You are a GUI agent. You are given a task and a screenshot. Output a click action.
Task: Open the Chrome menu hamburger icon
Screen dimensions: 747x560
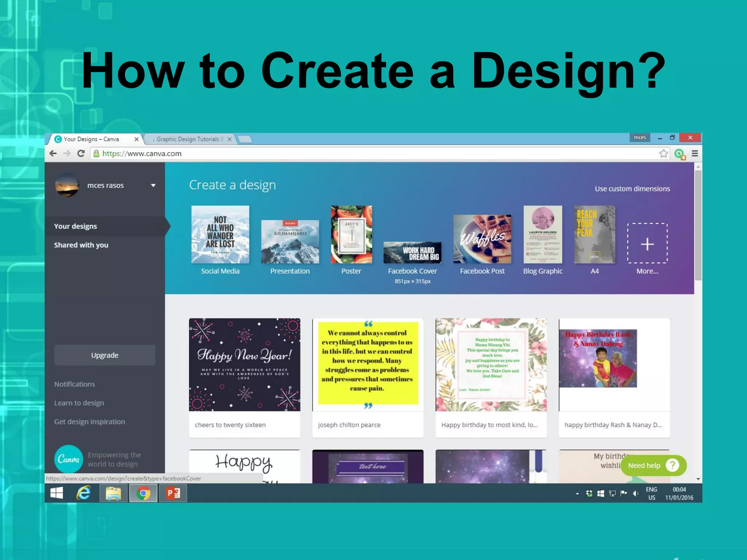(695, 153)
